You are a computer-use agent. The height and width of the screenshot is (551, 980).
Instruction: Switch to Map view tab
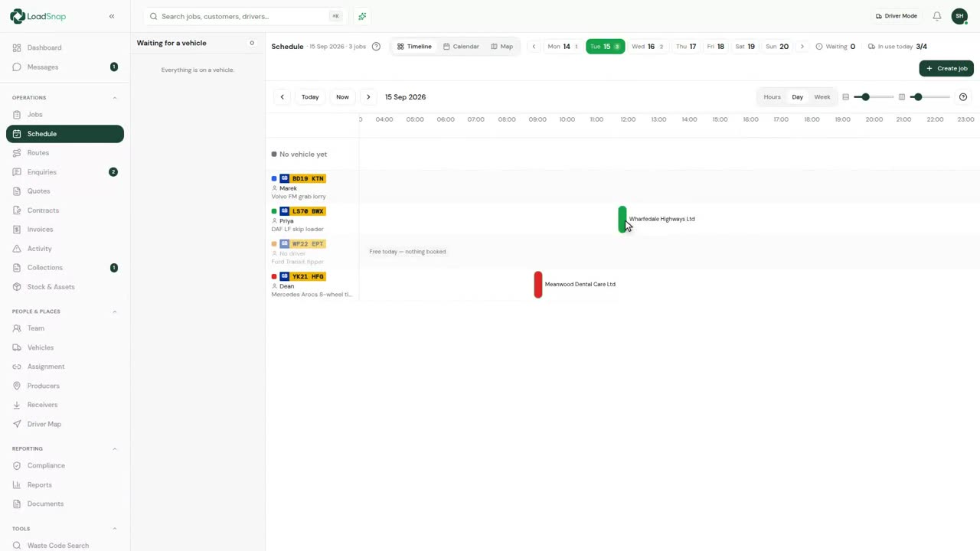502,47
